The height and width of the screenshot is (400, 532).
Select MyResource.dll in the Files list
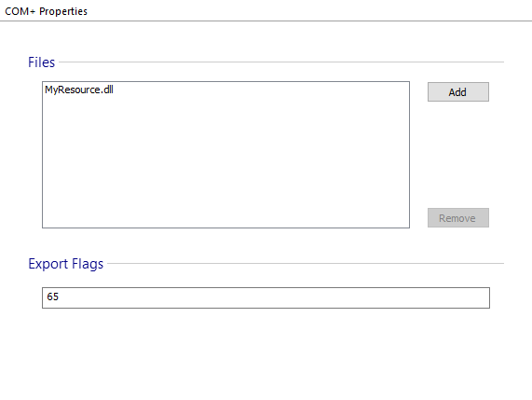[79, 90]
